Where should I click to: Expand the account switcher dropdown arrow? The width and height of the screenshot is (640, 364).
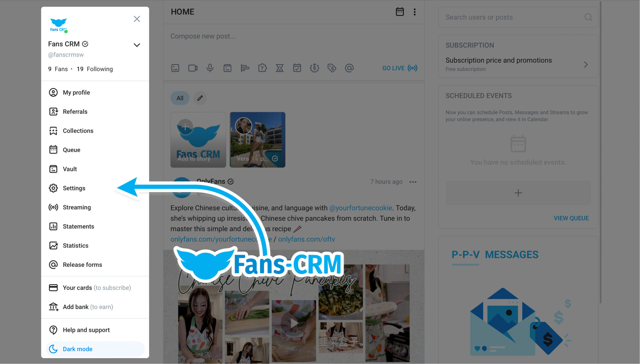point(137,45)
